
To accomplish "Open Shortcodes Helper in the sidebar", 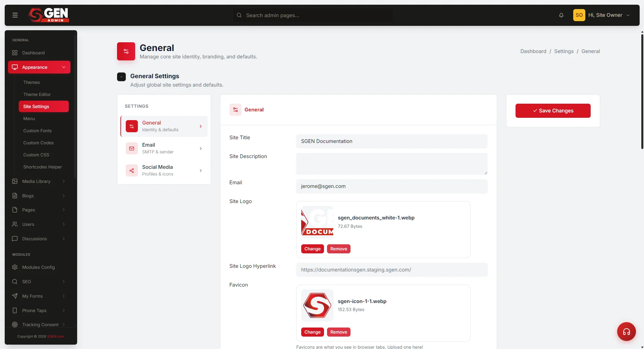I will click(43, 167).
